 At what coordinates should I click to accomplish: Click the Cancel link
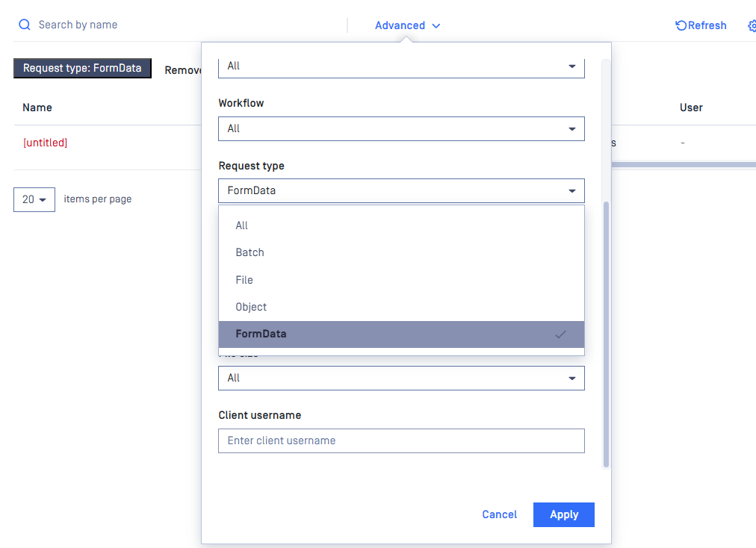tap(500, 514)
